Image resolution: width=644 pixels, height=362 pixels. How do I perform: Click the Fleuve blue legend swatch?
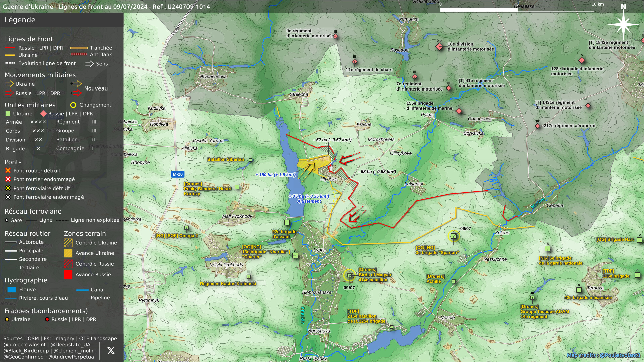tap(12, 290)
